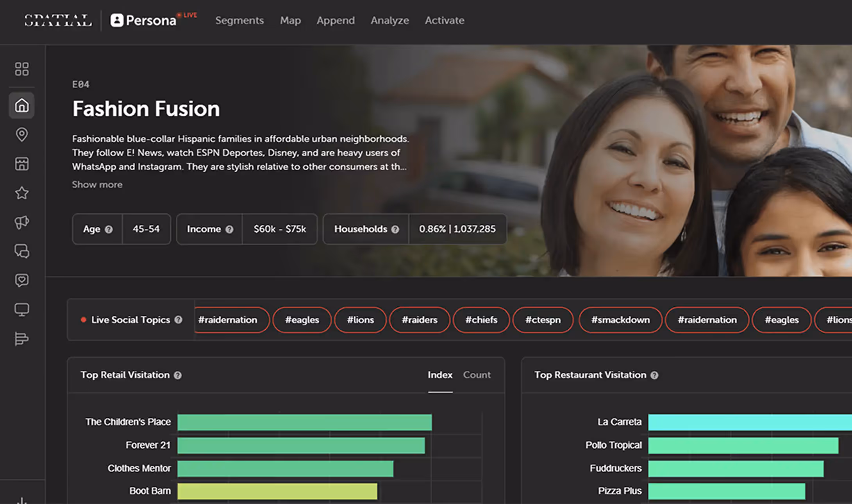The image size is (852, 504).
Task: Open the storefront icon in sidebar
Action: coord(22,164)
